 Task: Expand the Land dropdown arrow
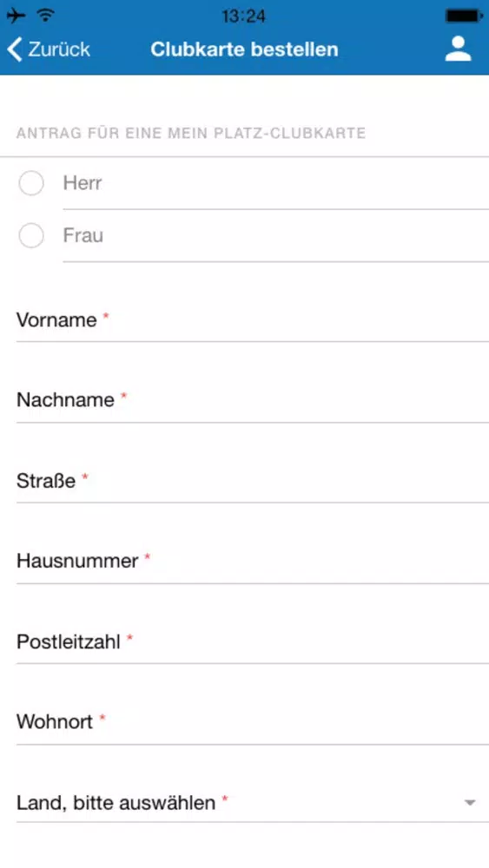click(470, 802)
